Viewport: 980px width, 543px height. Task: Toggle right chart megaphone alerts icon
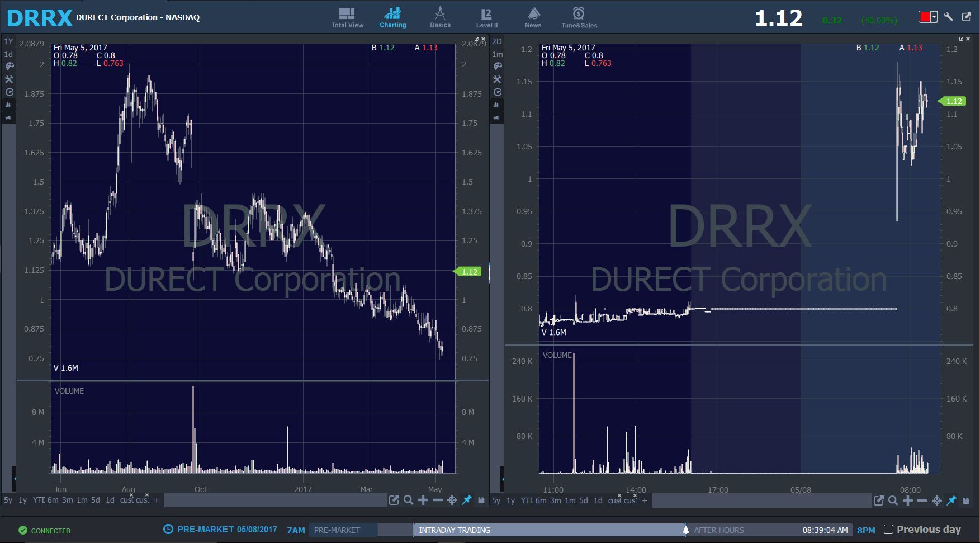coord(498,118)
